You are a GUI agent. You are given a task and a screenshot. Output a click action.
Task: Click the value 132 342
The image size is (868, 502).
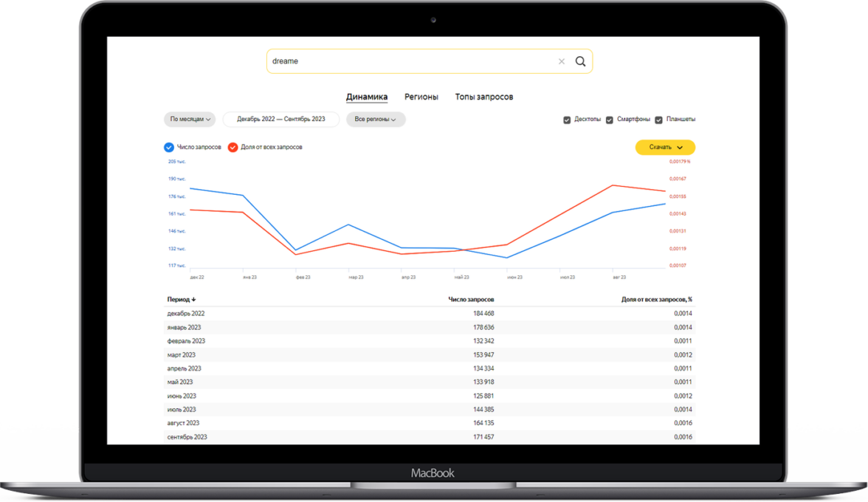coord(483,341)
